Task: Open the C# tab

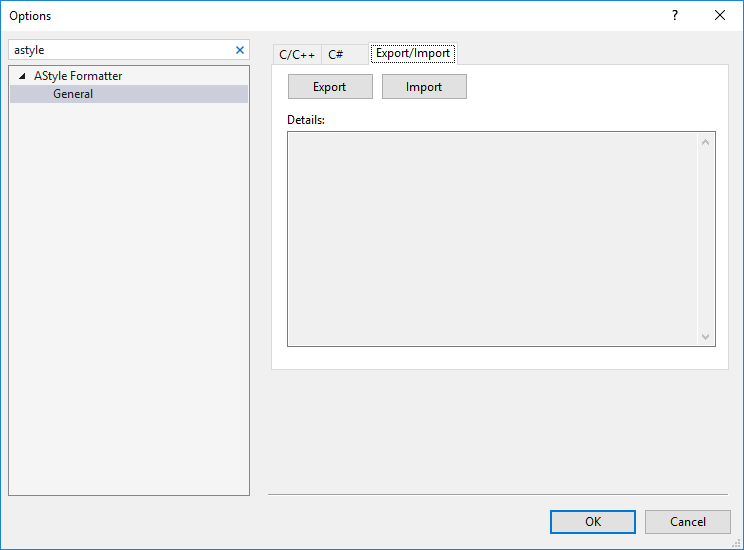Action: click(x=336, y=55)
